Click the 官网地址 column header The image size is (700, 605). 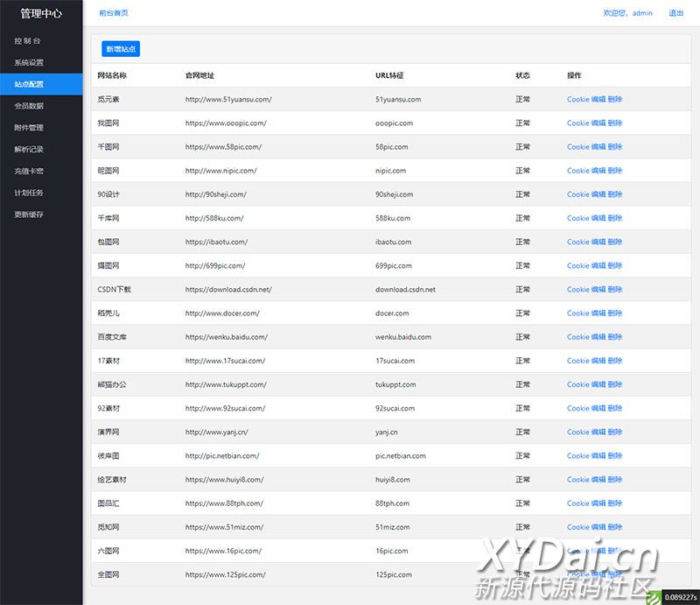coord(199,75)
